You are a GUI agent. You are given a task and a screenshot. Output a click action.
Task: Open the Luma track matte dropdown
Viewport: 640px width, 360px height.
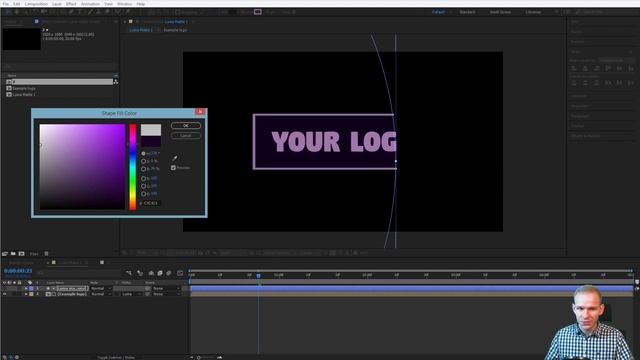(x=132, y=294)
